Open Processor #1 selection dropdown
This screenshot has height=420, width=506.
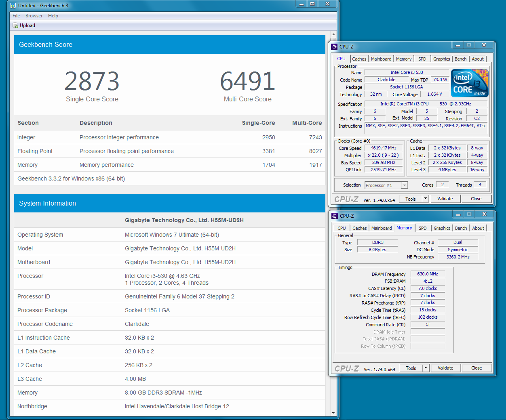(x=386, y=185)
